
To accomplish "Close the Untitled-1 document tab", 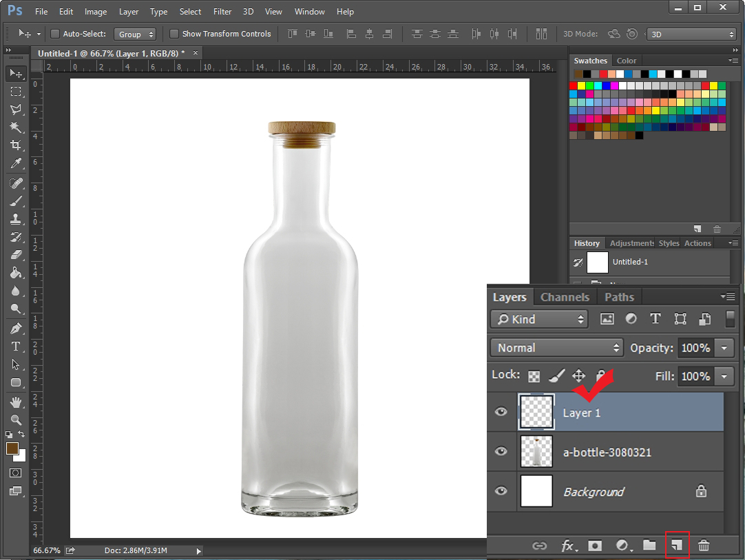I will point(196,53).
